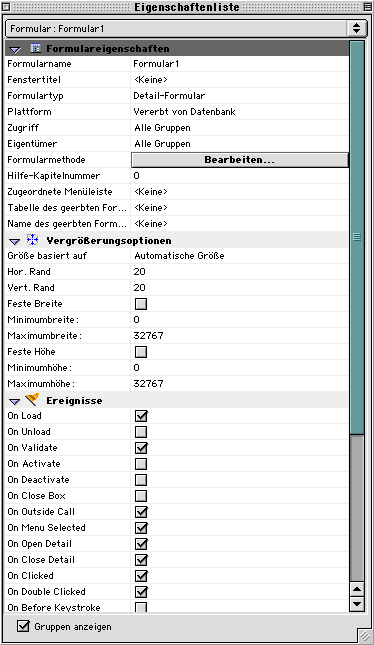Viewport: 374px width, 645px height.
Task: Click the scrollbar up arrow
Action: point(357,589)
